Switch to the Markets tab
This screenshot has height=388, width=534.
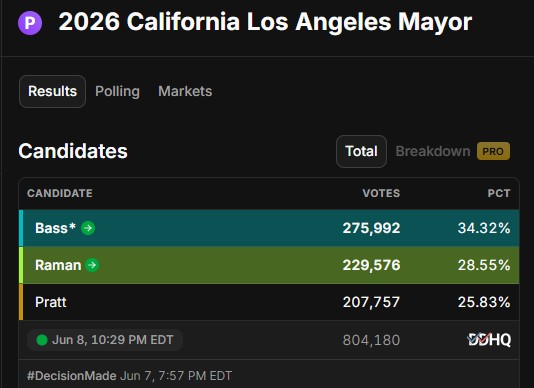click(x=185, y=91)
